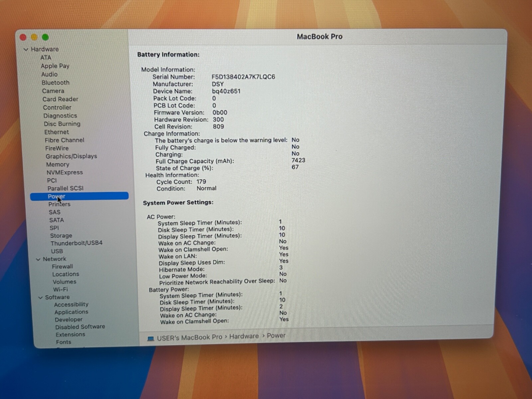This screenshot has width=532, height=399.
Task: Select Accessibility under Software
Action: (71, 304)
